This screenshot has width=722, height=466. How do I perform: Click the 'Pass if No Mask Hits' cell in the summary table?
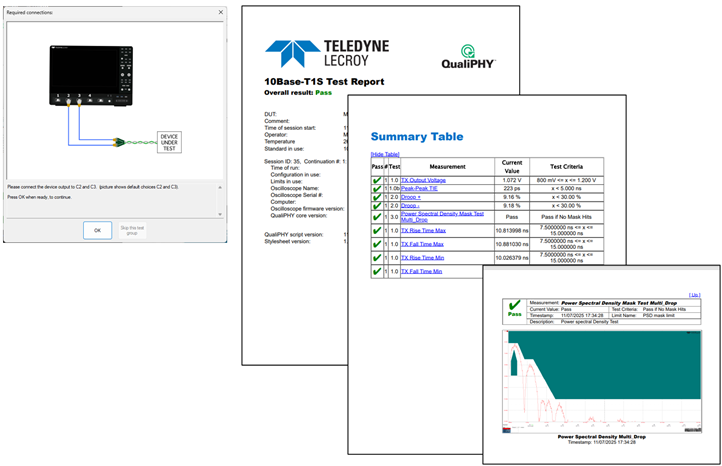coord(566,216)
